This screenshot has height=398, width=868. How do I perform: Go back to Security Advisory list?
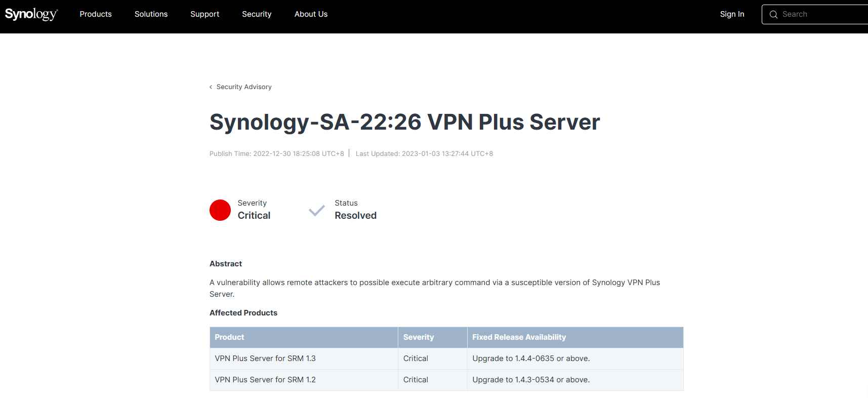coord(244,87)
